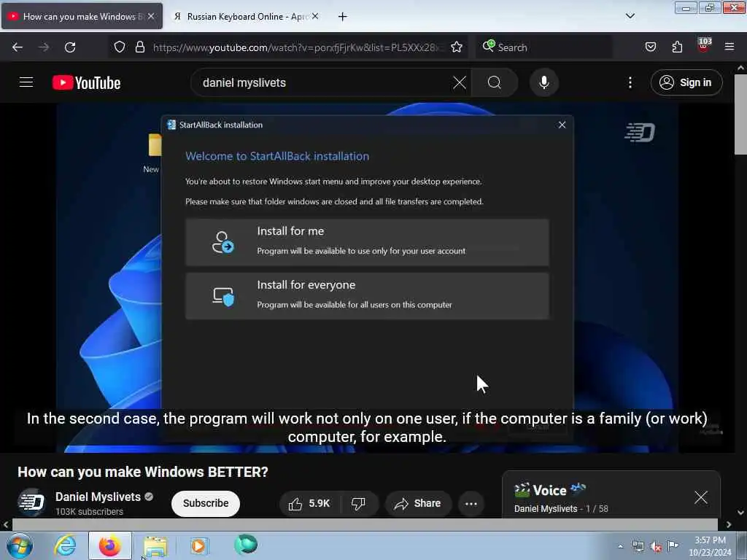Screen dimensions: 747x560
Task: Click the horizontal scrollbar thumb
Action: (365, 524)
